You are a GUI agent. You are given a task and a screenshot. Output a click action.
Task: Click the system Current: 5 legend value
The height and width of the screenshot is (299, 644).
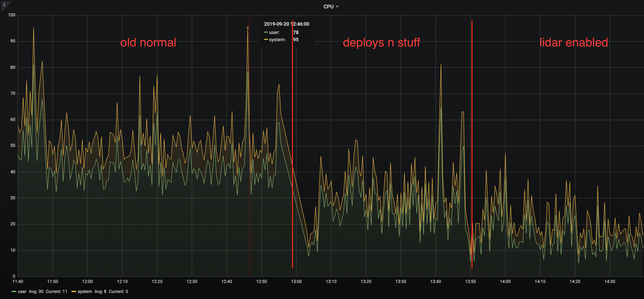(118, 292)
